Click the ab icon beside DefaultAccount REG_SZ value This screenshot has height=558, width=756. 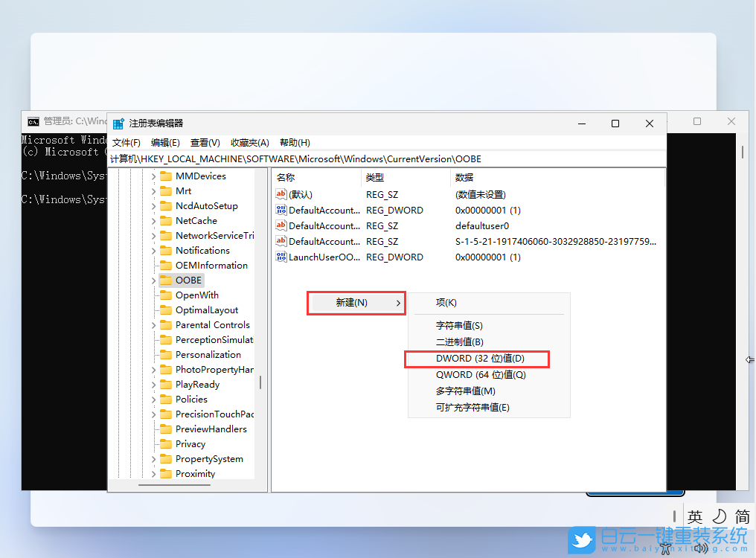tap(281, 225)
